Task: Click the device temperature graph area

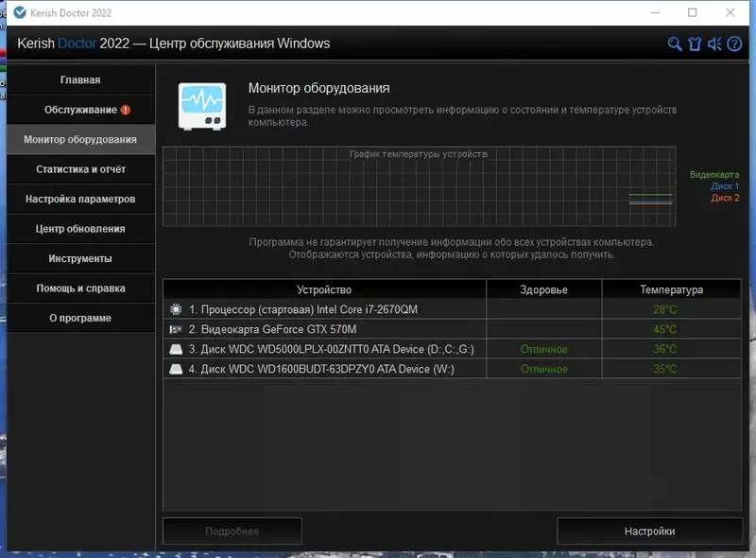Action: pyautogui.click(x=419, y=186)
